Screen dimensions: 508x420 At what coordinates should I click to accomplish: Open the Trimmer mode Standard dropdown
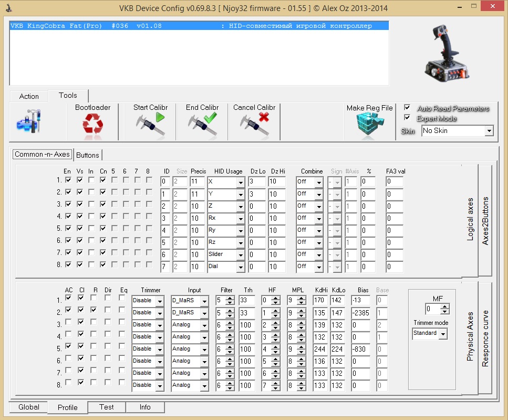443,333
